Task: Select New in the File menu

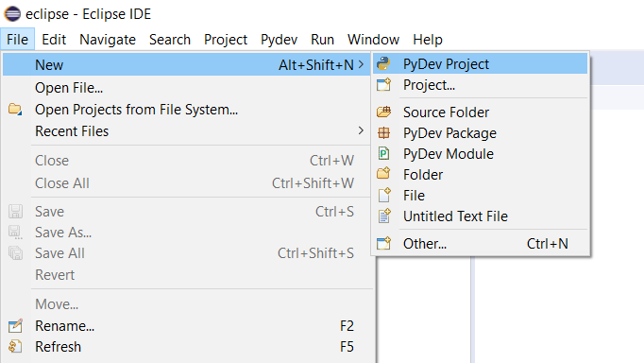Action: [x=186, y=64]
